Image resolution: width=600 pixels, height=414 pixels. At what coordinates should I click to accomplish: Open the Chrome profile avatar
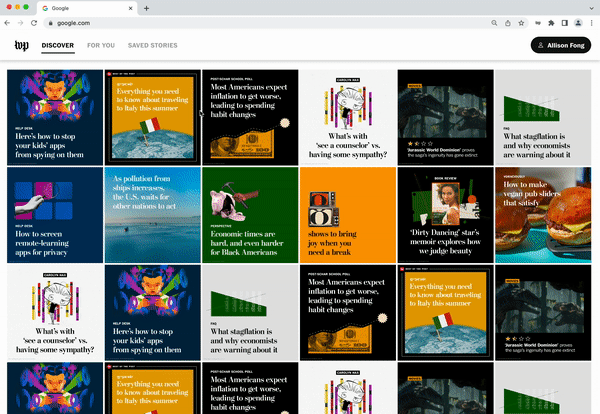(578, 23)
